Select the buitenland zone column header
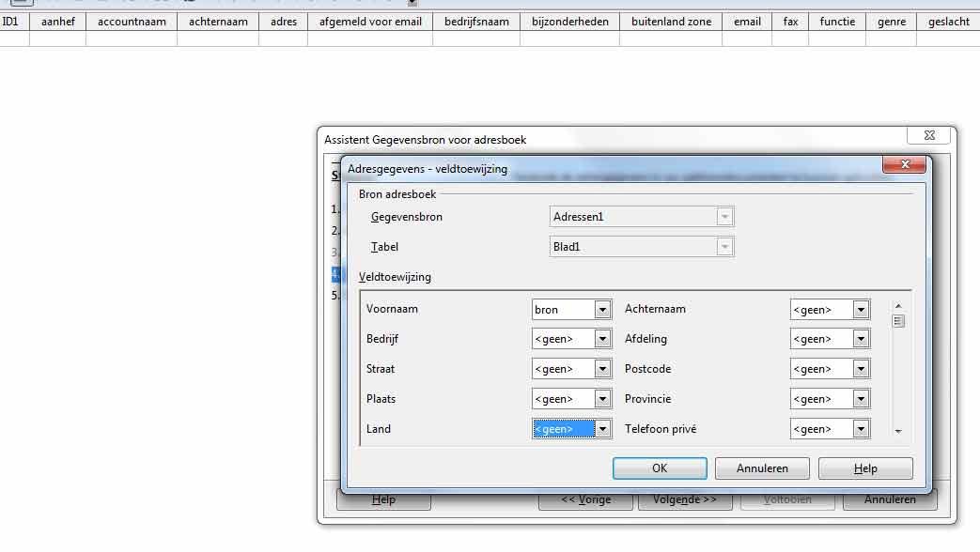This screenshot has width=980, height=552. tap(671, 22)
